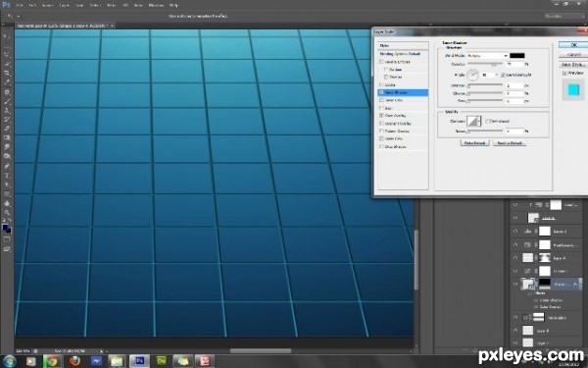The width and height of the screenshot is (588, 368).
Task: Select the Rectangle shape tool
Action: (x=7, y=194)
